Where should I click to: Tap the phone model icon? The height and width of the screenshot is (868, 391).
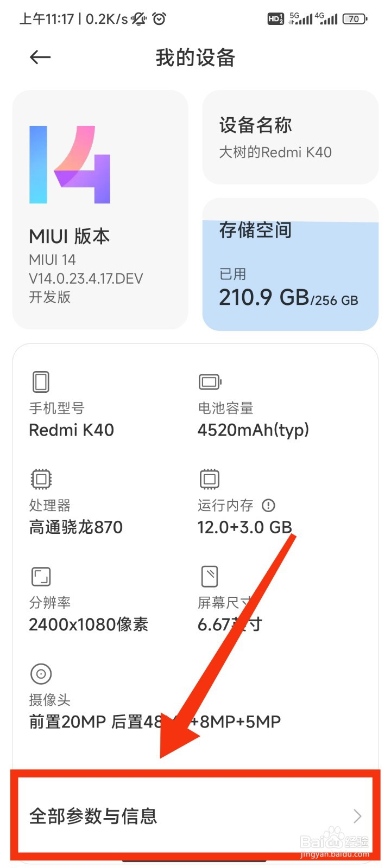pos(41,382)
